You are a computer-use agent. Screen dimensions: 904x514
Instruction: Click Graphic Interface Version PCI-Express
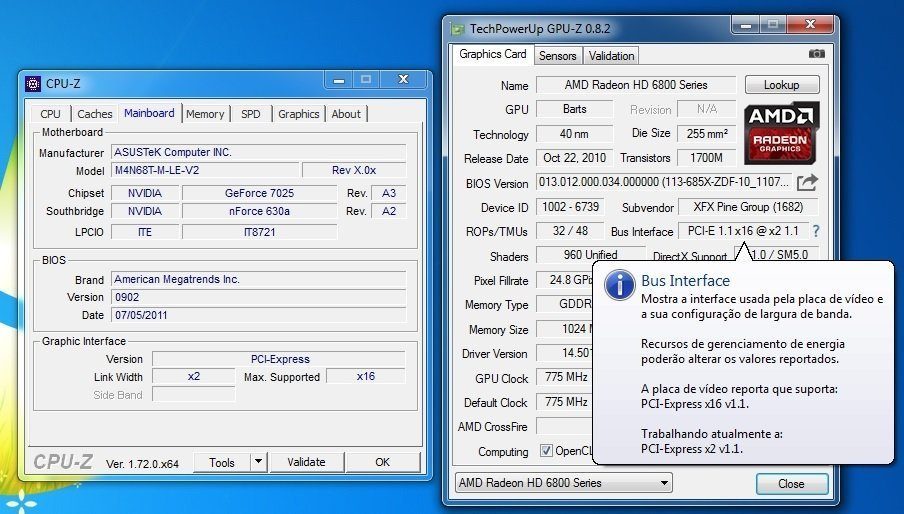tap(279, 359)
